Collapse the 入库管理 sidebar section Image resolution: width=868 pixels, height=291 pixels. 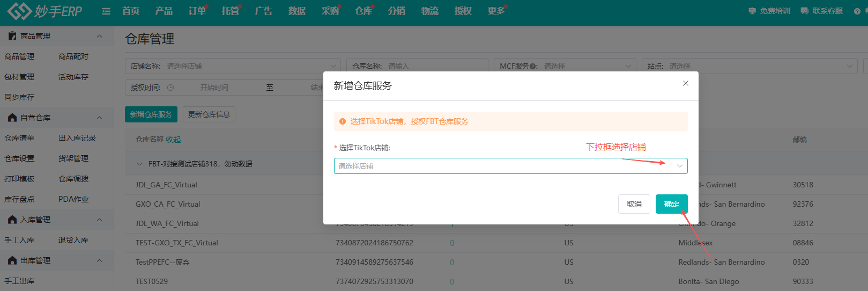[99, 220]
